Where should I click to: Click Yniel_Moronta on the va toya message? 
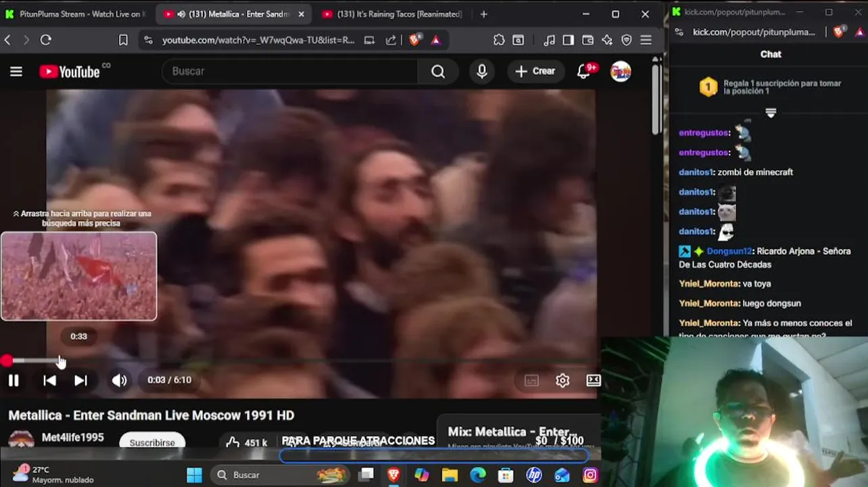[709, 284]
